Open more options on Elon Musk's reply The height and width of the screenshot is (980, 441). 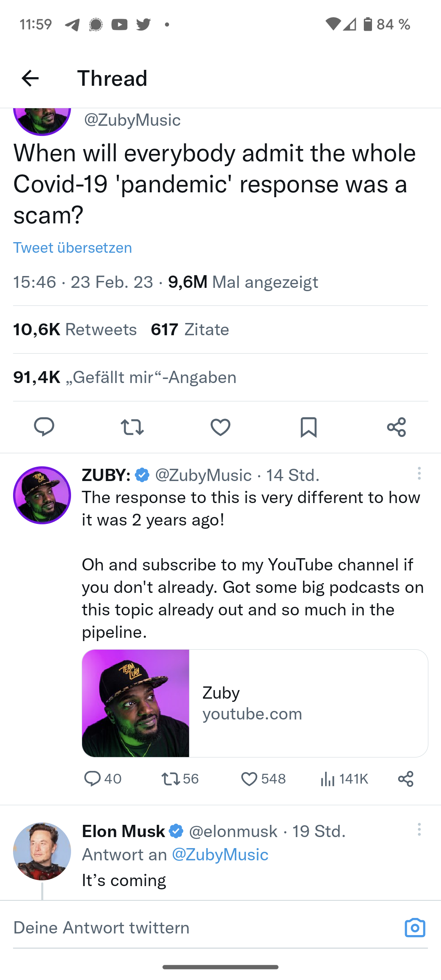click(x=419, y=830)
